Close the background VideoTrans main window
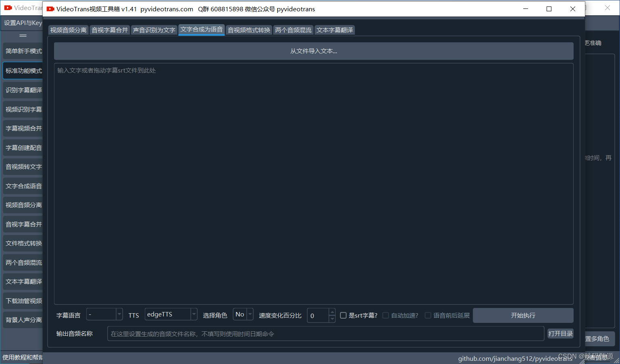The image size is (620, 364). 607,8
